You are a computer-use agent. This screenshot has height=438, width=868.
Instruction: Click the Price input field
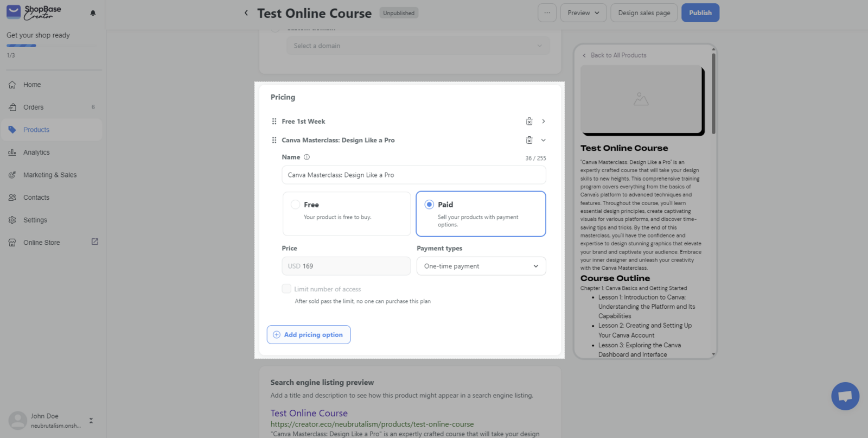click(x=346, y=266)
